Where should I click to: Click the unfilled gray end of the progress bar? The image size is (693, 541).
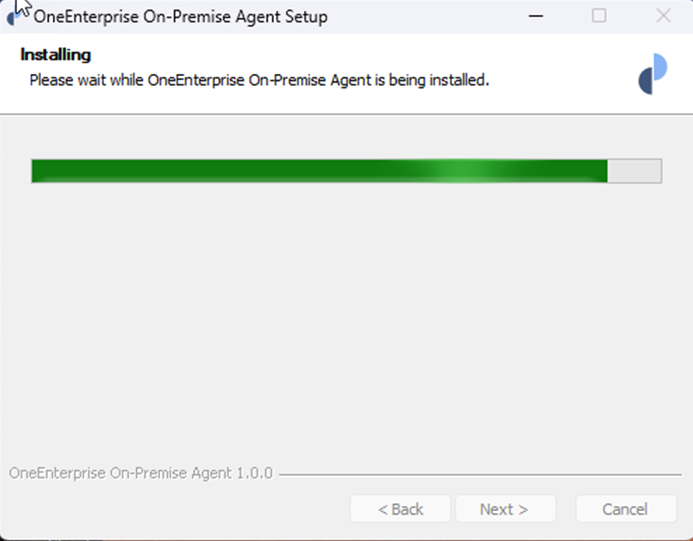(635, 171)
